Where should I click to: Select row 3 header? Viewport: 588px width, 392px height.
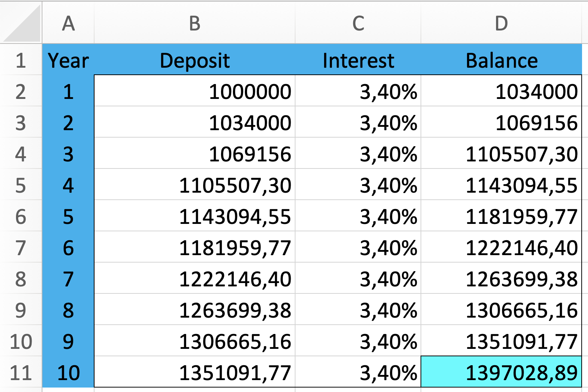21,122
